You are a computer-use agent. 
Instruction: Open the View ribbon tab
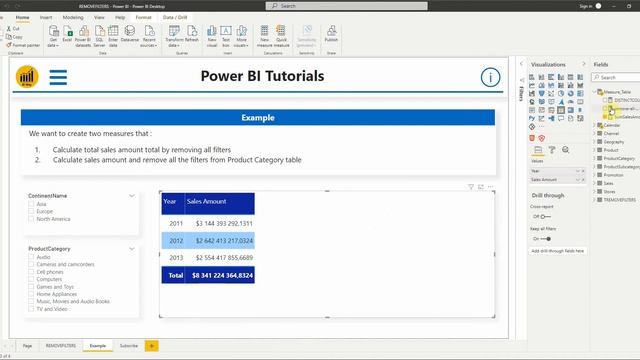99,18
